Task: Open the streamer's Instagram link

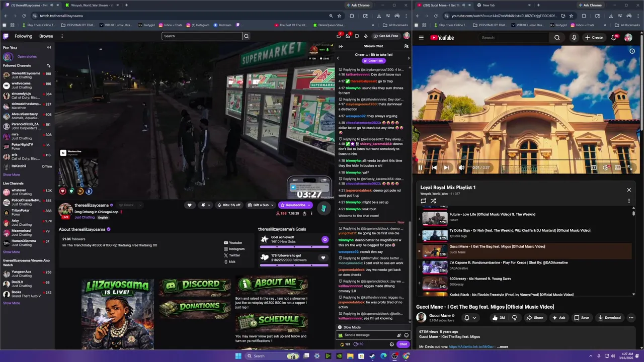Action: pos(234,249)
